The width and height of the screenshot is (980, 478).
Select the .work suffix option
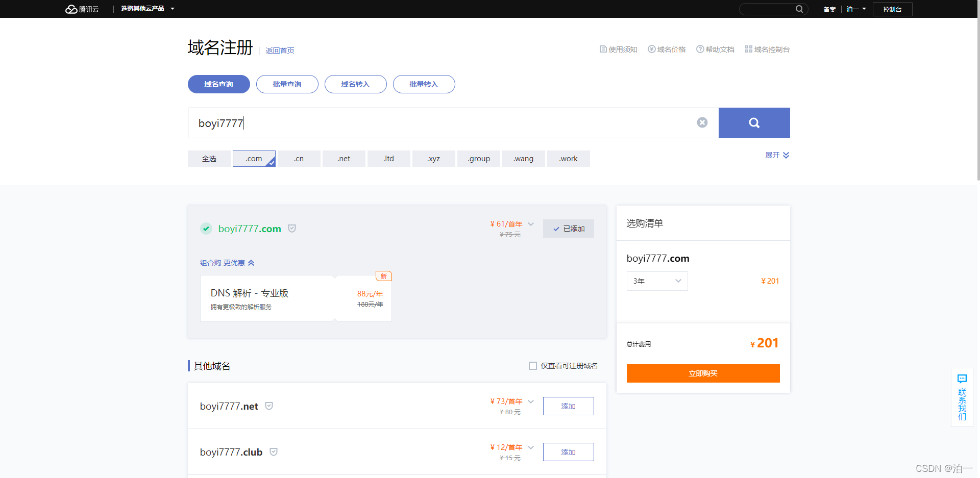569,159
